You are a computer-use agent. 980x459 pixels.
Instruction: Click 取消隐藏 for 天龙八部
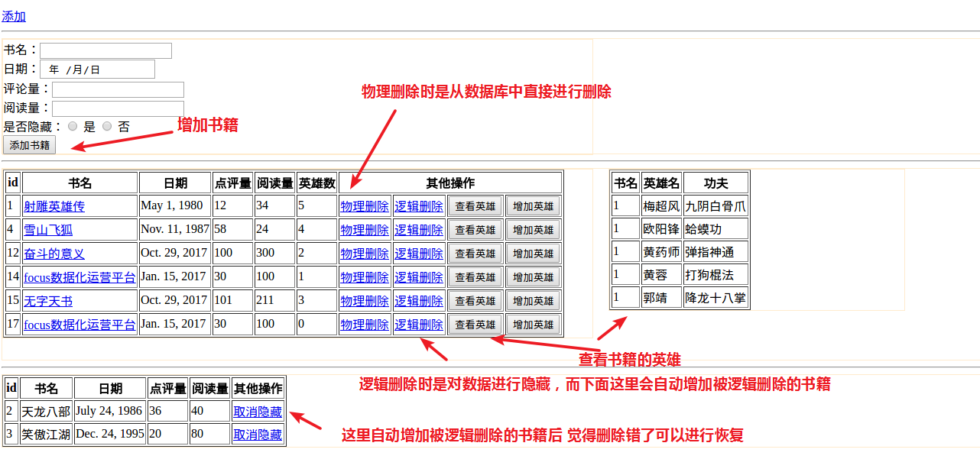[x=258, y=412]
